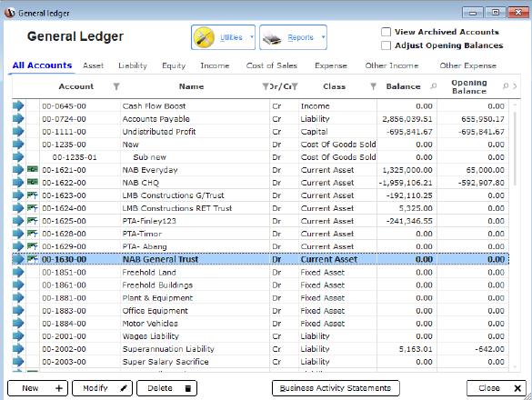The width and height of the screenshot is (532, 400).
Task: Switch to the Asset tab
Action: click(x=93, y=65)
